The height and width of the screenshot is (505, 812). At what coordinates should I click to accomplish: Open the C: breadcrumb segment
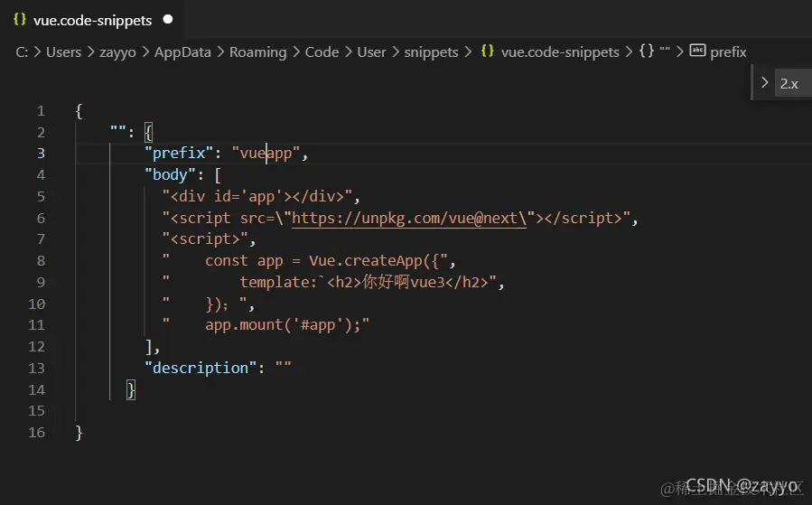(x=22, y=52)
